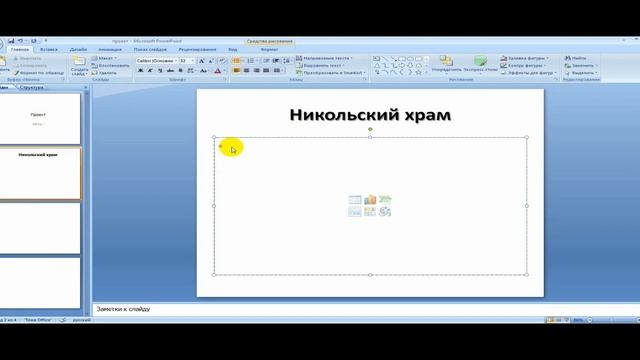Screen dimensions: 640x360
Task: Toggle strikethrough formatting
Action: (x=170, y=71)
